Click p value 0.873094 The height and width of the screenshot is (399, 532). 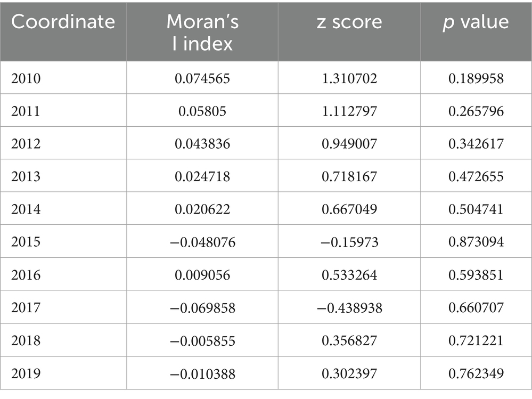pyautogui.click(x=476, y=242)
